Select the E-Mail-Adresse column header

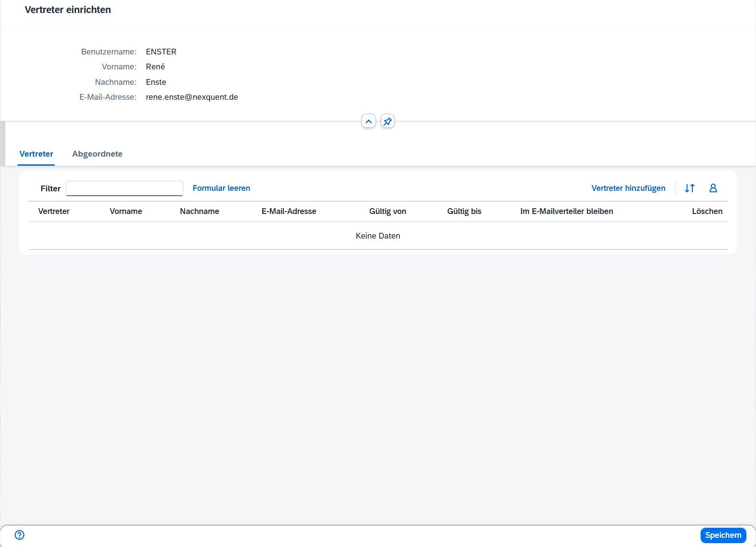click(x=289, y=212)
